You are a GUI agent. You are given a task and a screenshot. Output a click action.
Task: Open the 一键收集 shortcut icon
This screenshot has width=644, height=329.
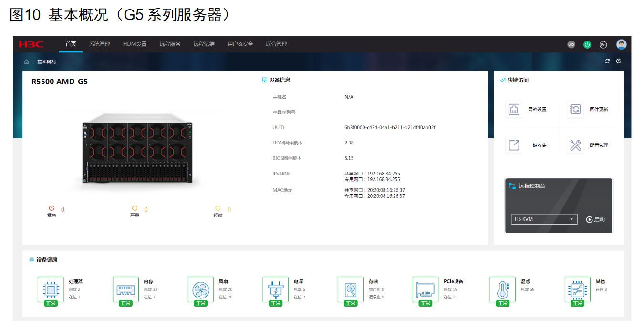pos(514,145)
